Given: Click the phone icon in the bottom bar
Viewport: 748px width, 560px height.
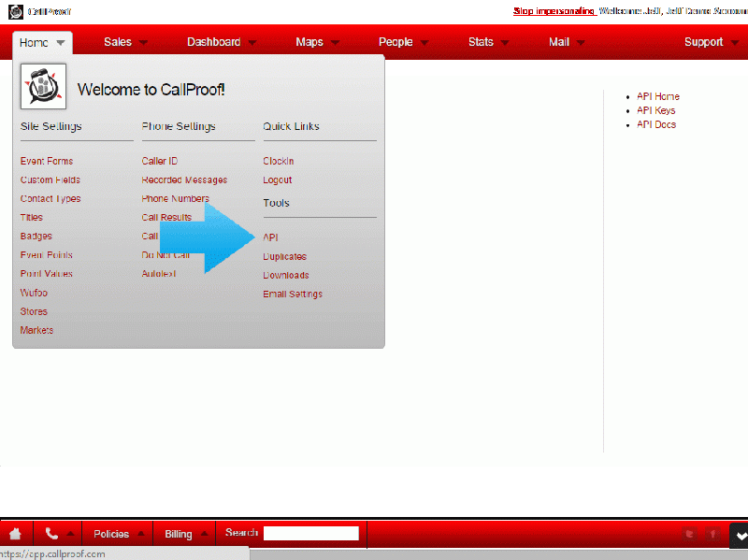Looking at the screenshot, I should click(51, 534).
